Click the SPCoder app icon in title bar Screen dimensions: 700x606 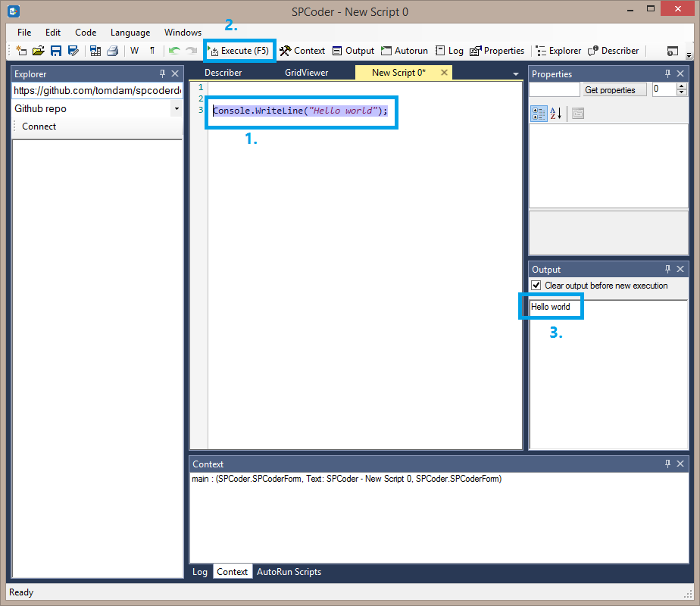click(x=14, y=11)
